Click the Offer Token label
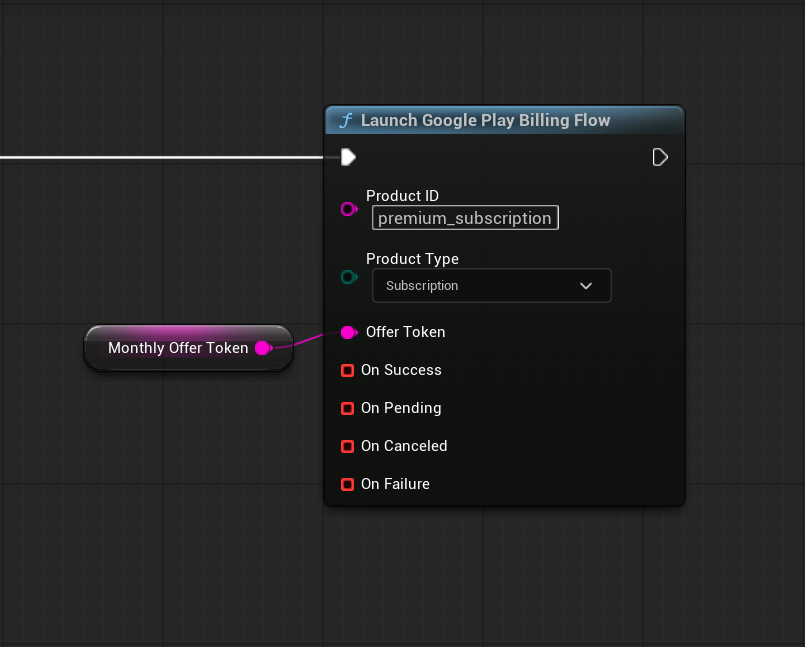 [406, 332]
